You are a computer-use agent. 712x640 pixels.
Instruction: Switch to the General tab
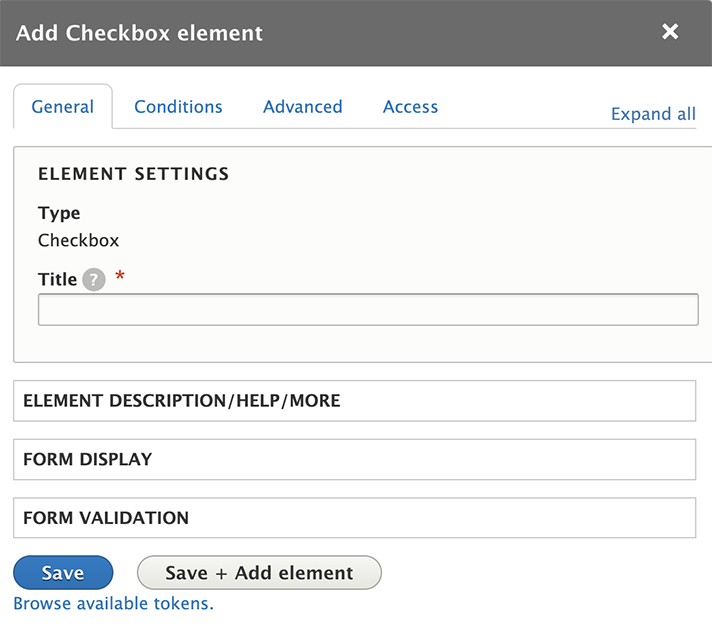[x=63, y=107]
